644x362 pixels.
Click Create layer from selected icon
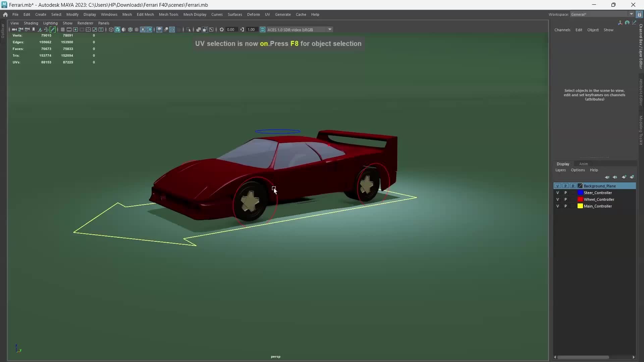(632, 177)
